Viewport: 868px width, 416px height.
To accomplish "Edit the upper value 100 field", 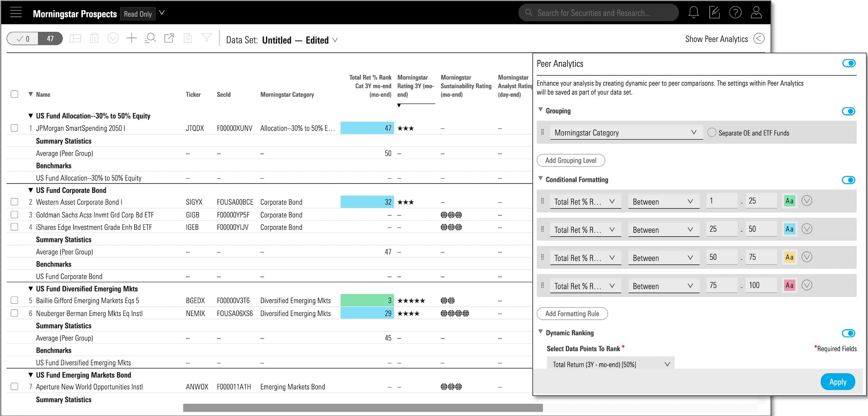I will pyautogui.click(x=761, y=285).
